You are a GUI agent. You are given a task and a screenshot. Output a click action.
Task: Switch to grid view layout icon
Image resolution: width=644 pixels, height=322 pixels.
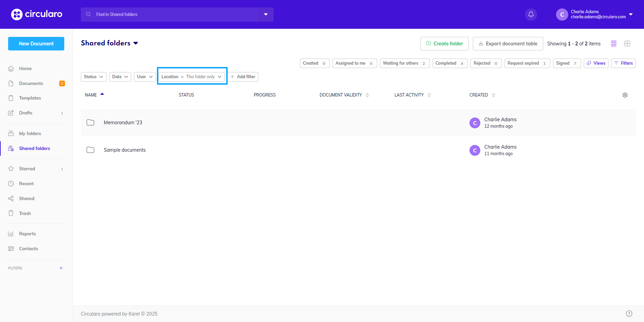pyautogui.click(x=627, y=44)
